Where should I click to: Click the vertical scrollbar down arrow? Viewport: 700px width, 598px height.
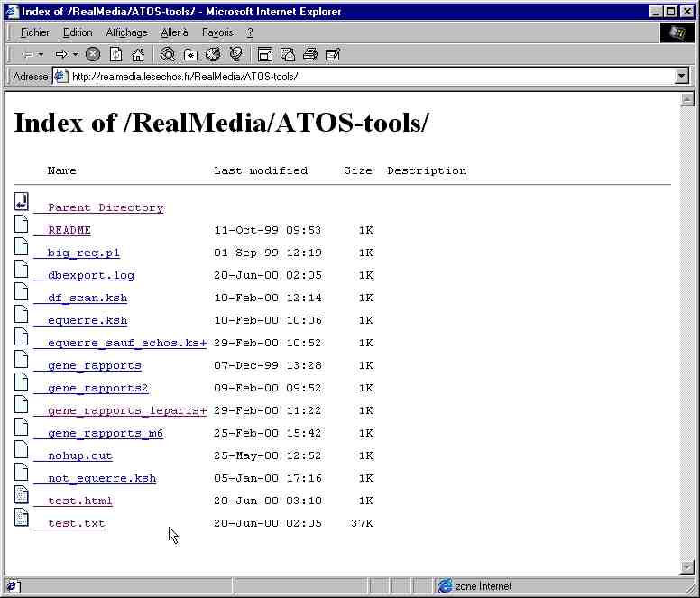[687, 566]
